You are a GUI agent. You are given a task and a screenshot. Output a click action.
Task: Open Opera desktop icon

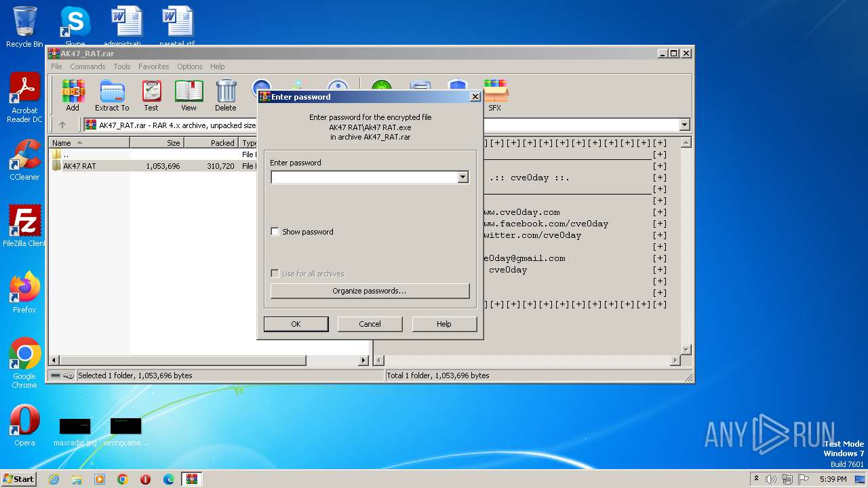tap(24, 426)
